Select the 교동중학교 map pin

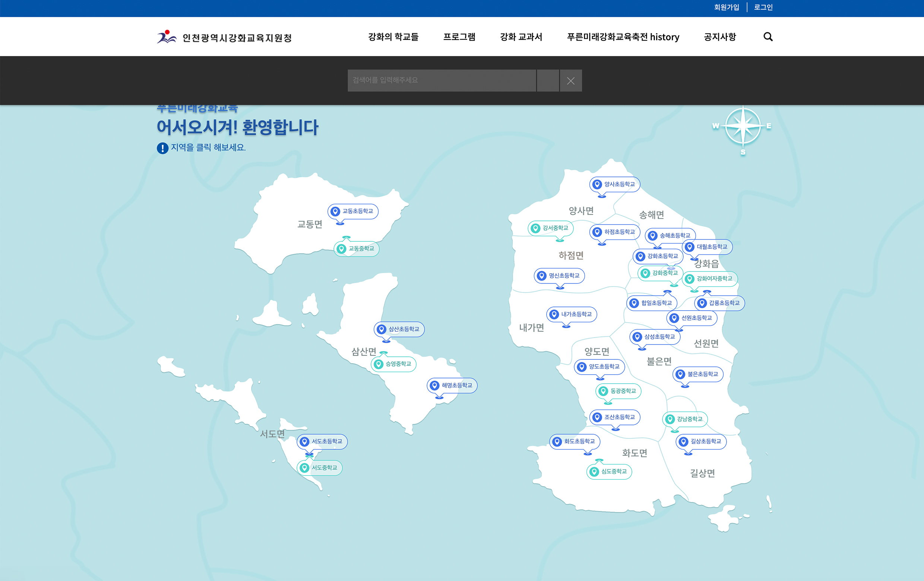tap(357, 248)
